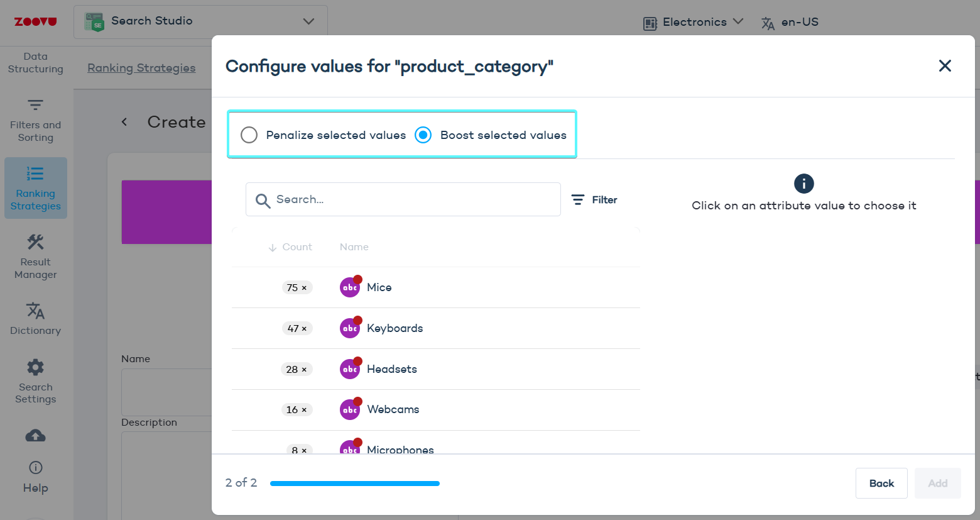Sort values by Count column
Viewport: 980px width, 520px height.
coord(290,247)
